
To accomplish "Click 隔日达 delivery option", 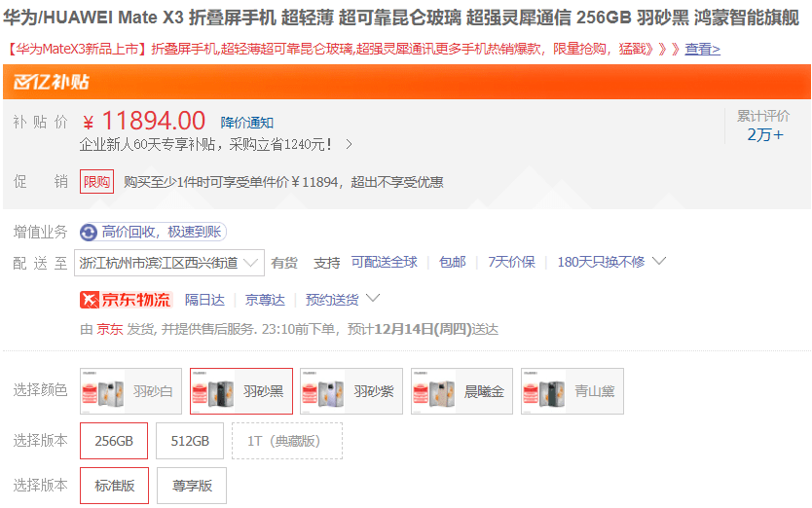I will pyautogui.click(x=204, y=300).
